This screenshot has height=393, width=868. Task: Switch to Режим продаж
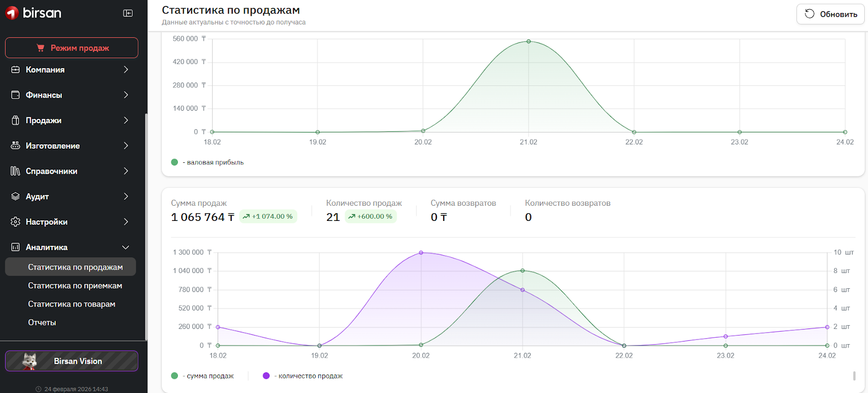click(72, 48)
